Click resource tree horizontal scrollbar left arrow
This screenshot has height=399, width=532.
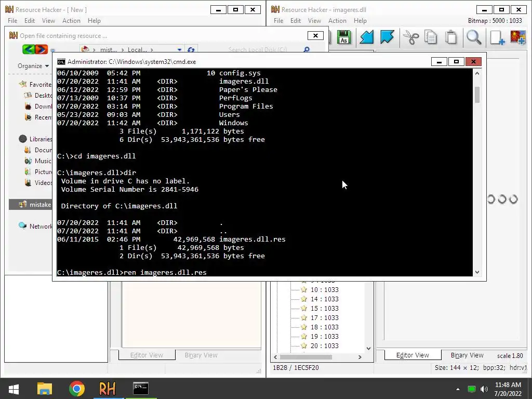pyautogui.click(x=275, y=357)
